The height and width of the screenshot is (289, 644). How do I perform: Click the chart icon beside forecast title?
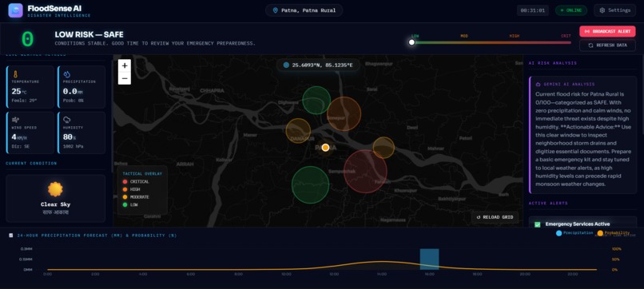pyautogui.click(x=10, y=236)
